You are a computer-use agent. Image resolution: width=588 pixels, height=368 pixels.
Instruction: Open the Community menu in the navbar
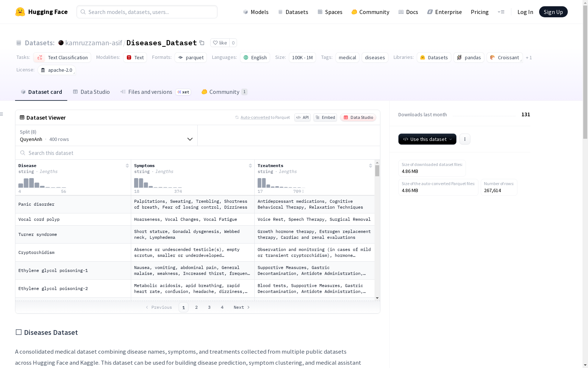370,12
